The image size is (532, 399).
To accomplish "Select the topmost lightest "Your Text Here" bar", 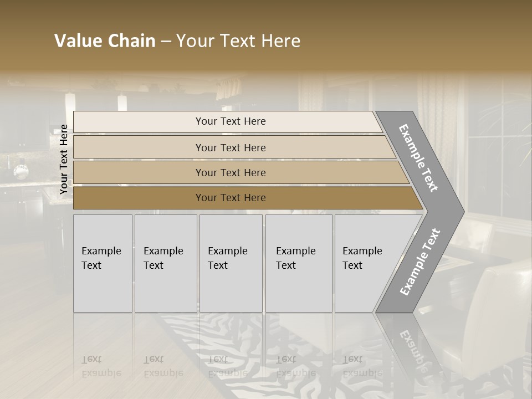I will [231, 121].
